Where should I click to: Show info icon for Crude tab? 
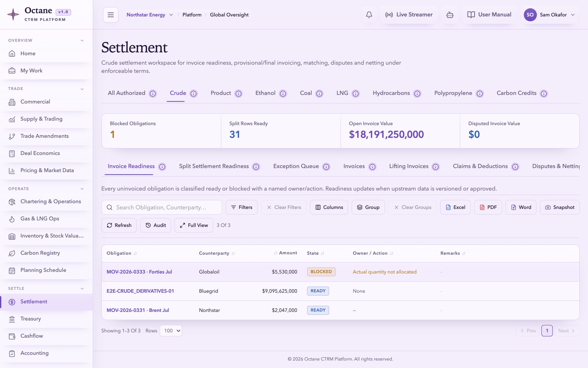click(194, 93)
